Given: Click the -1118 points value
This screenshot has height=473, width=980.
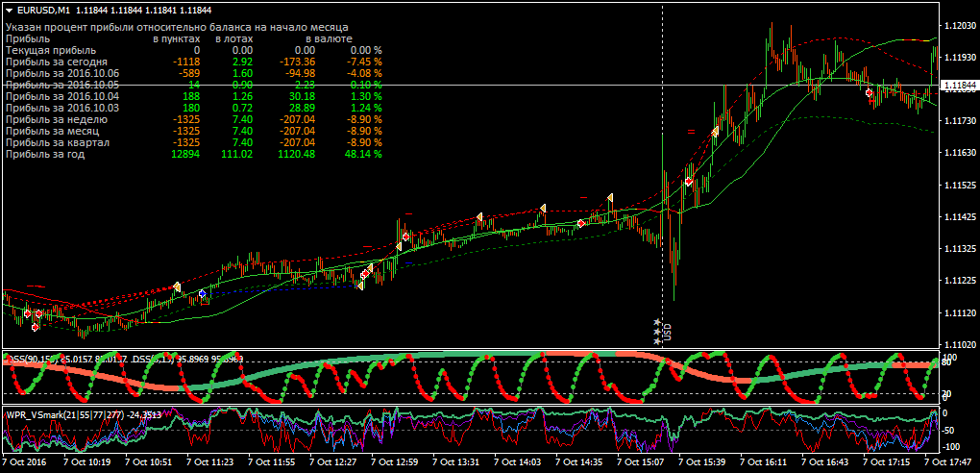Looking at the screenshot, I should coord(187,62).
